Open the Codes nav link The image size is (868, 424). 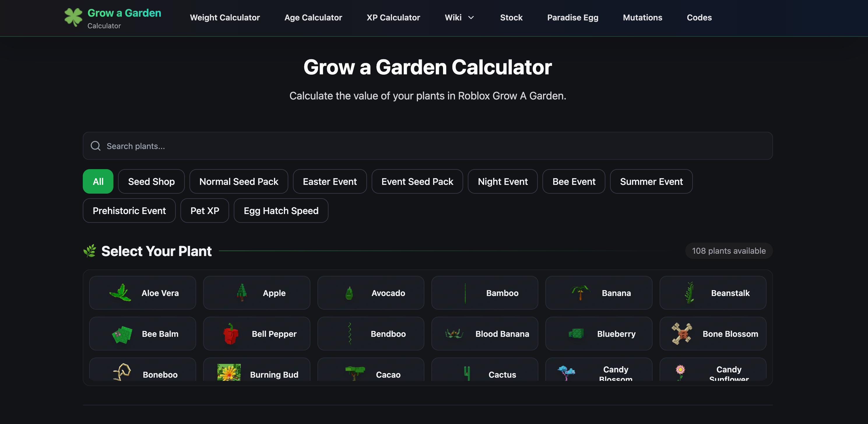point(699,17)
